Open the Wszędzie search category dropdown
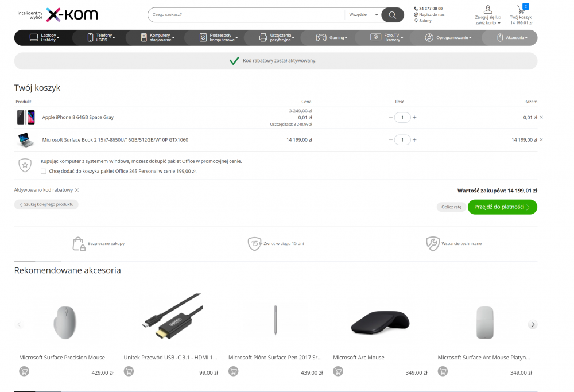Screen dimensions: 574x392 point(363,15)
